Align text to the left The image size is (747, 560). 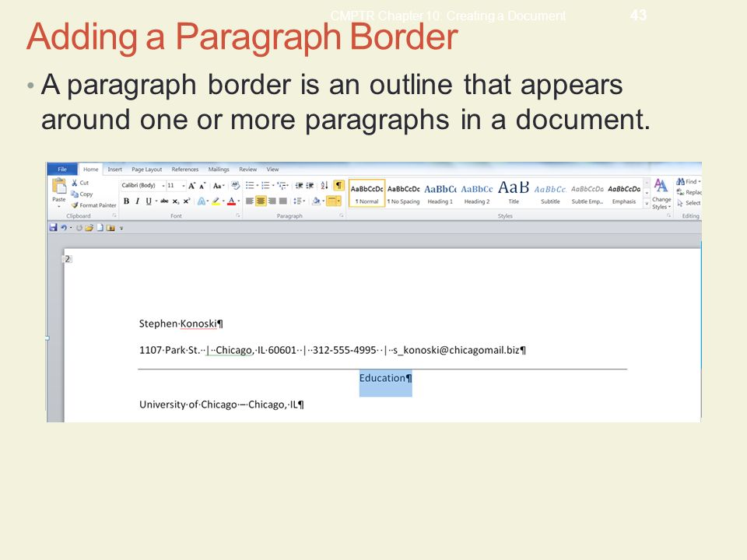(x=250, y=201)
